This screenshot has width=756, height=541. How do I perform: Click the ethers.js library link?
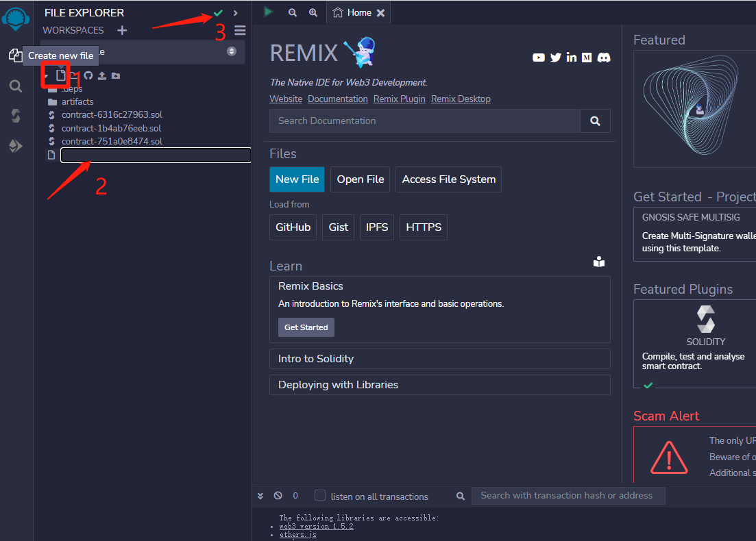click(x=298, y=535)
